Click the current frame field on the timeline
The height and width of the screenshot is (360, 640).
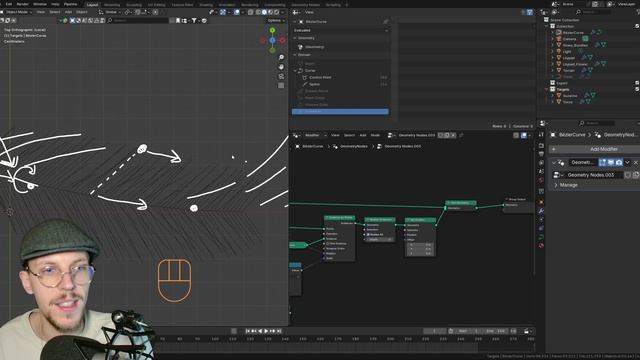[434, 331]
